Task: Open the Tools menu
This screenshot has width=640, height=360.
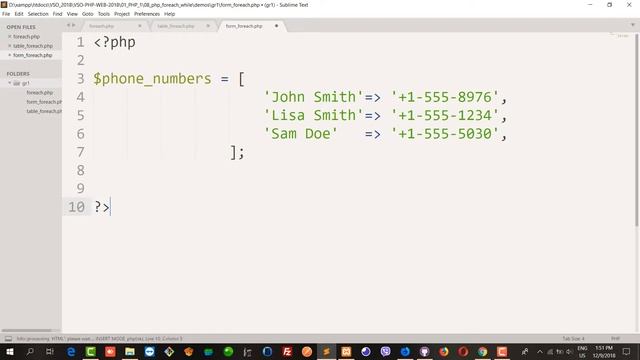Action: pos(104,14)
